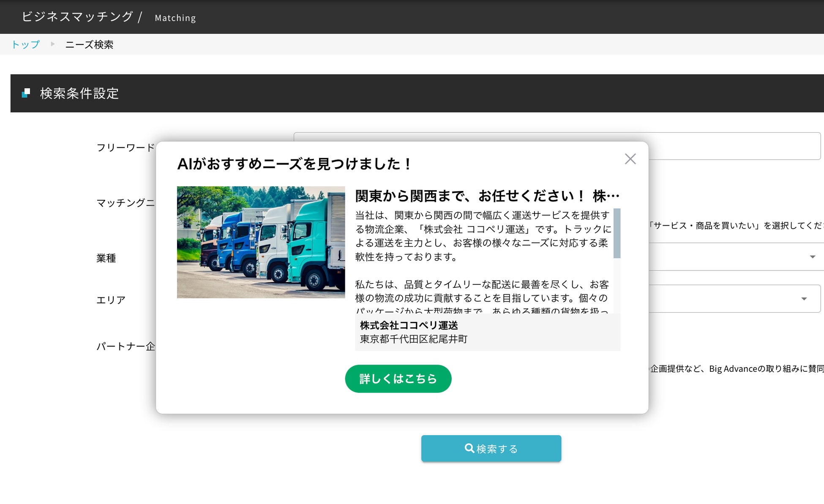Click the truck fleet thumbnail image
This screenshot has width=824, height=504.
coord(261,242)
